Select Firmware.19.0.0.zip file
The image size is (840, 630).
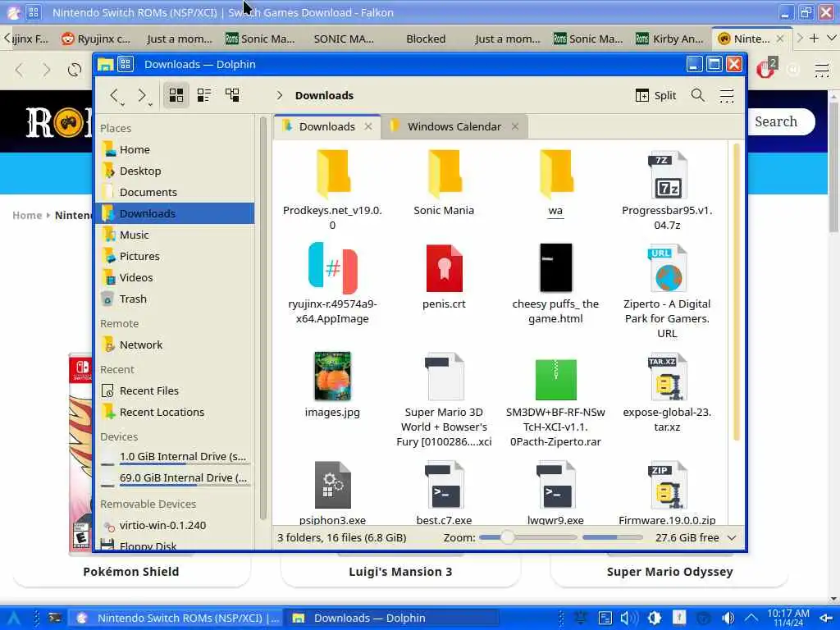coord(667,493)
